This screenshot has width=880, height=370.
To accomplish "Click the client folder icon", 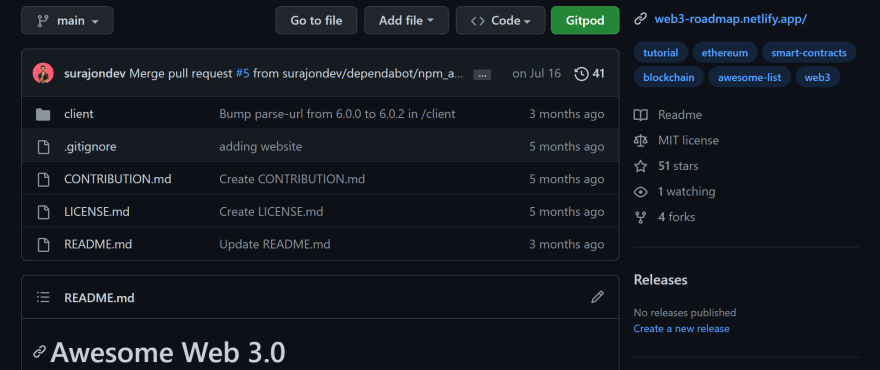I will (43, 114).
